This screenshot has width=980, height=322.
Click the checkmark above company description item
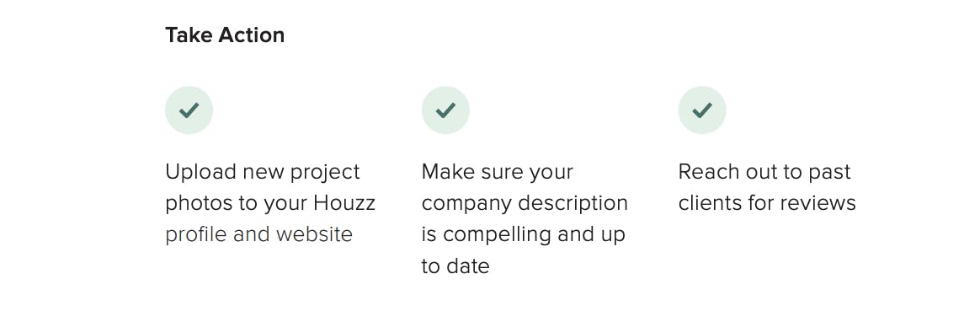[445, 110]
